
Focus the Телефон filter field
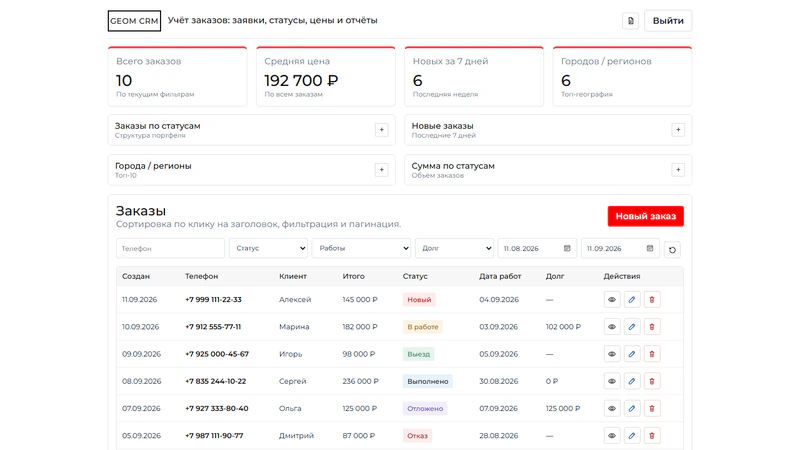(x=170, y=248)
